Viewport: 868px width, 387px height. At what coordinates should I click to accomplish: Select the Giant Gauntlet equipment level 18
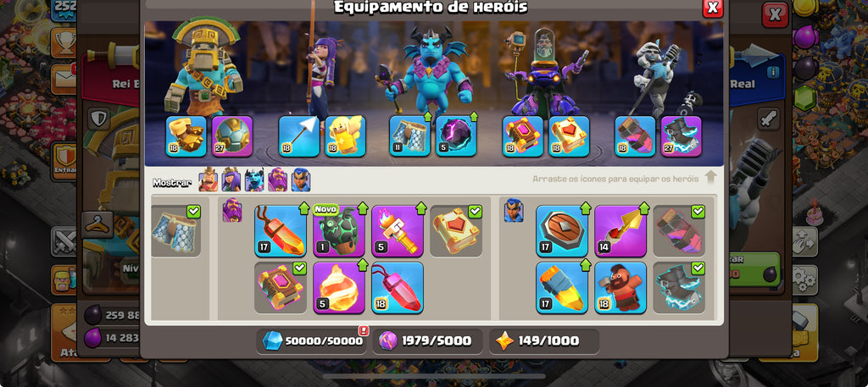(186, 136)
